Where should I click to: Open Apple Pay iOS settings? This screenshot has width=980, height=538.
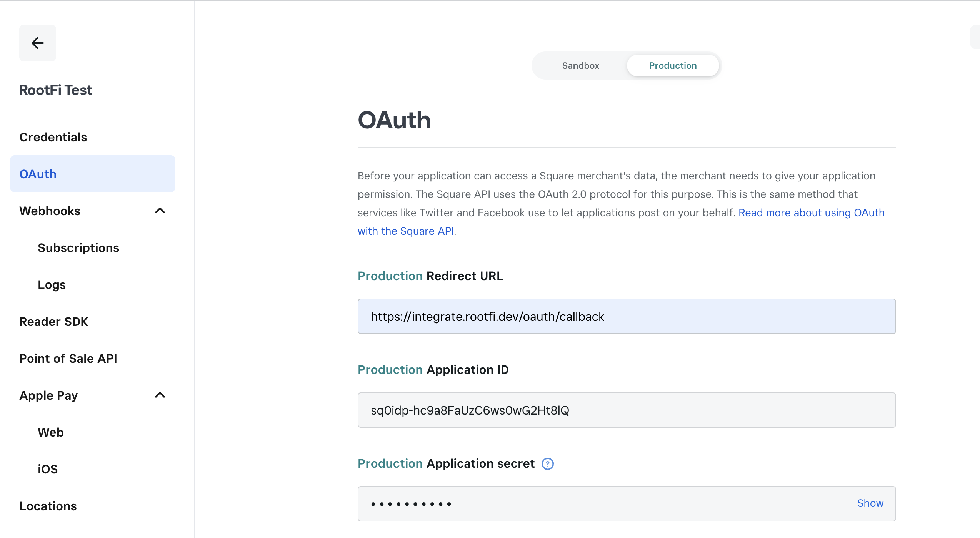pos(48,469)
